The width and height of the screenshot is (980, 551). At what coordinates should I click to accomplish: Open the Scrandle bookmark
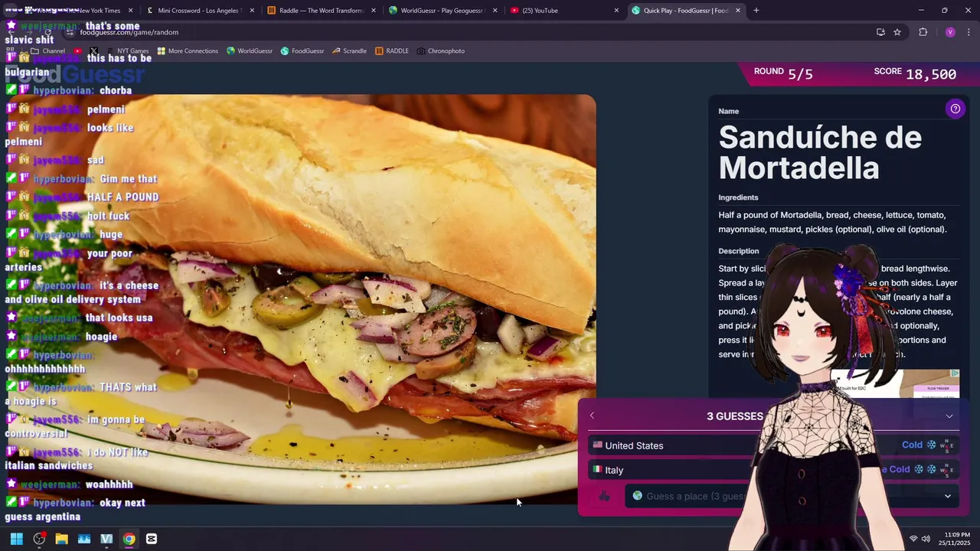point(349,51)
